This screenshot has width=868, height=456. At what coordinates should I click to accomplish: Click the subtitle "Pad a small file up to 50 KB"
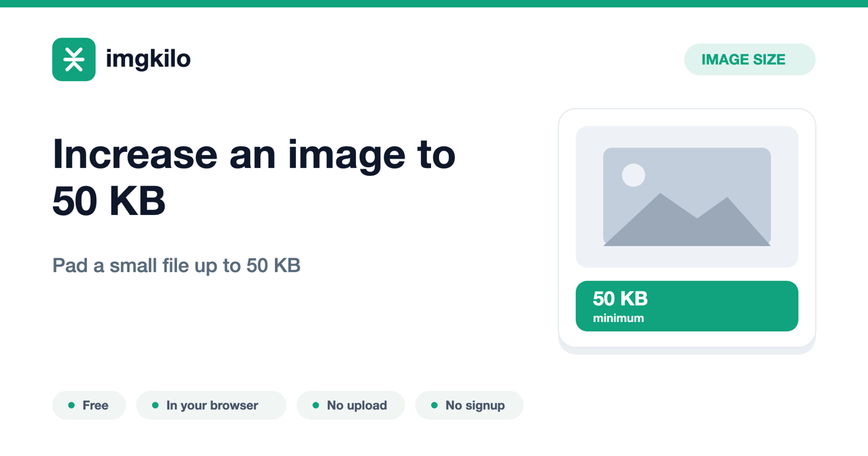pos(176,266)
